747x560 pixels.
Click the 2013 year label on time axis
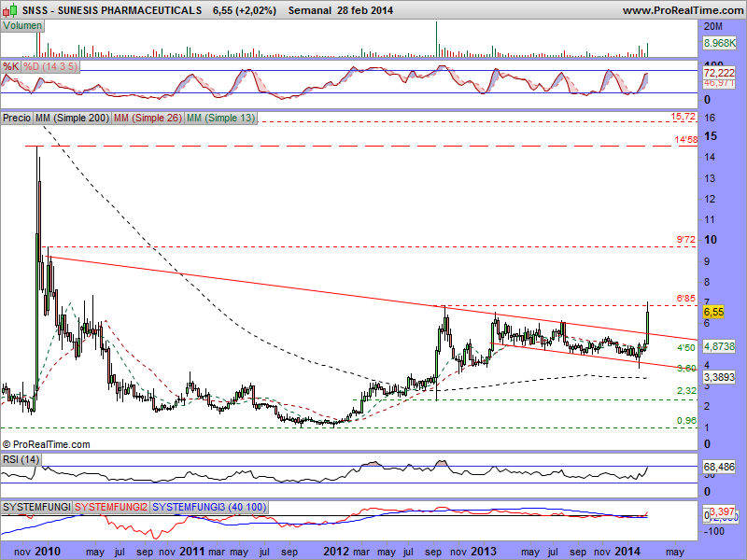tap(484, 552)
